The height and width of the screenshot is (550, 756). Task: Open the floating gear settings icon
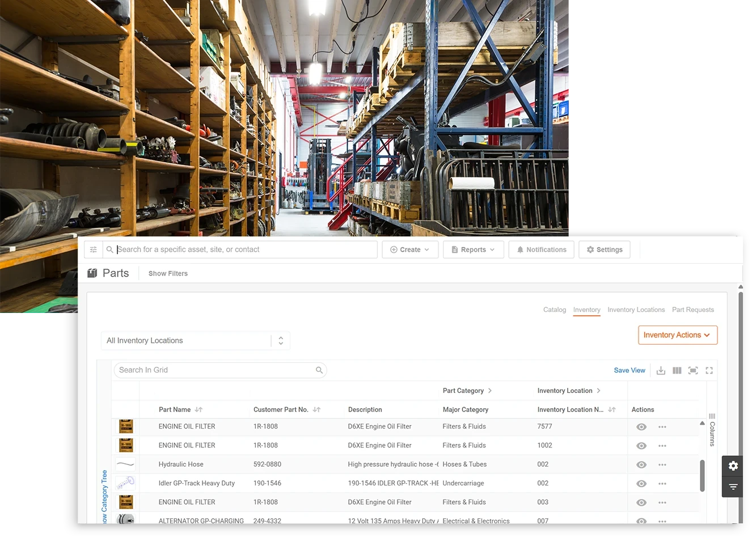tap(733, 466)
